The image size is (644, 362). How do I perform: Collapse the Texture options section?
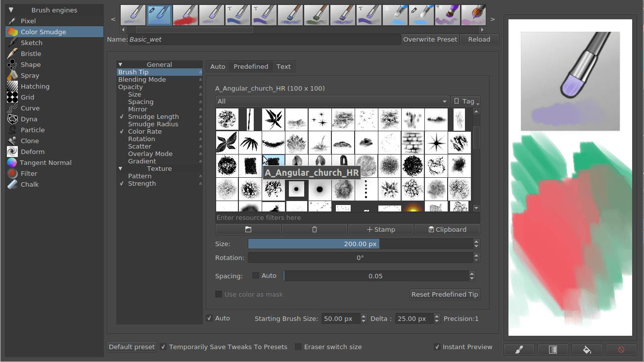pyautogui.click(x=120, y=169)
